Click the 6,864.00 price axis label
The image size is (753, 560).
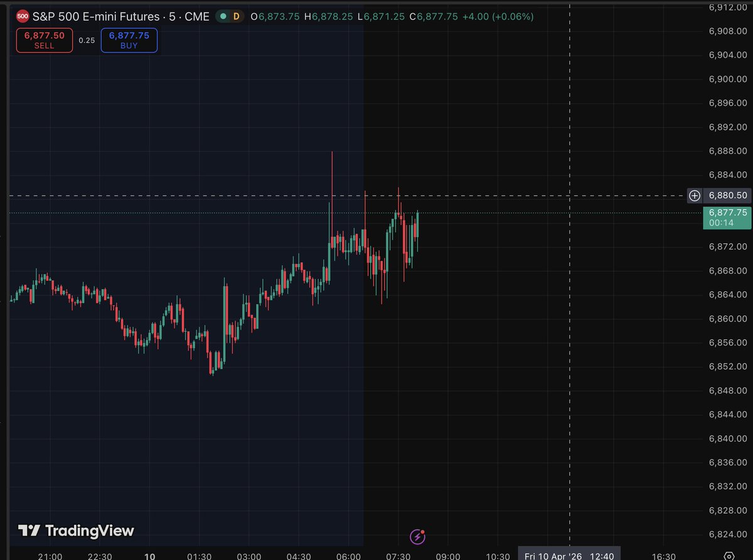click(728, 295)
